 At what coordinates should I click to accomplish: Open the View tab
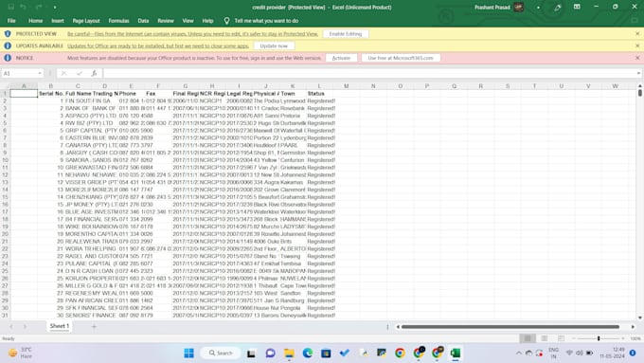click(x=188, y=21)
